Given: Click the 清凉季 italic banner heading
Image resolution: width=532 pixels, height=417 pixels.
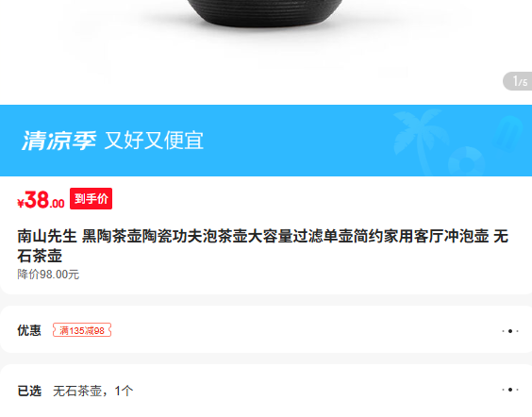Looking at the screenshot, I should point(58,141).
